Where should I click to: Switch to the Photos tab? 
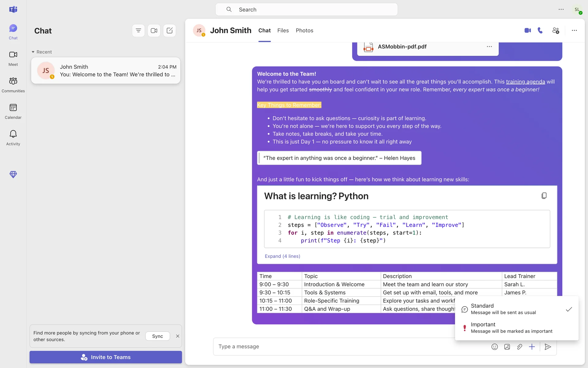pos(304,30)
